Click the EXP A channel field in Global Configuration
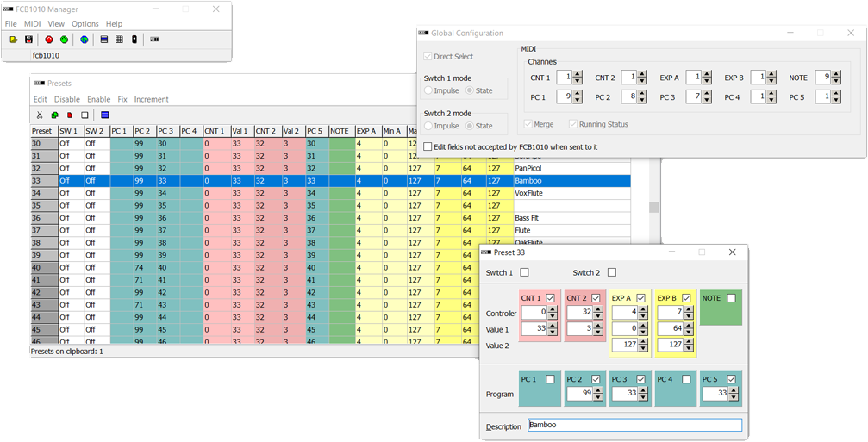This screenshot has width=868, height=442. point(694,78)
